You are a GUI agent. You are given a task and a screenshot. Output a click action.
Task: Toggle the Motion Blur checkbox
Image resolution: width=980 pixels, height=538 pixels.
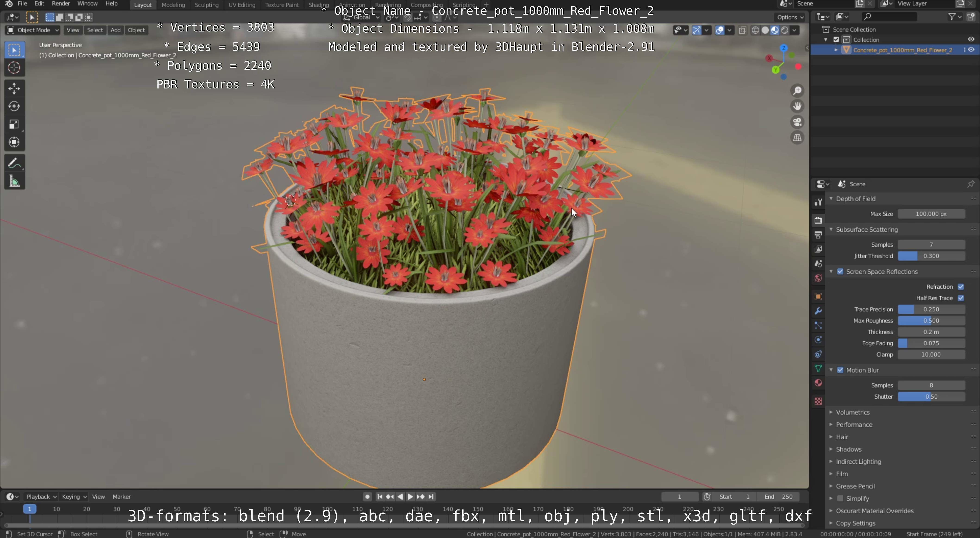click(x=840, y=370)
